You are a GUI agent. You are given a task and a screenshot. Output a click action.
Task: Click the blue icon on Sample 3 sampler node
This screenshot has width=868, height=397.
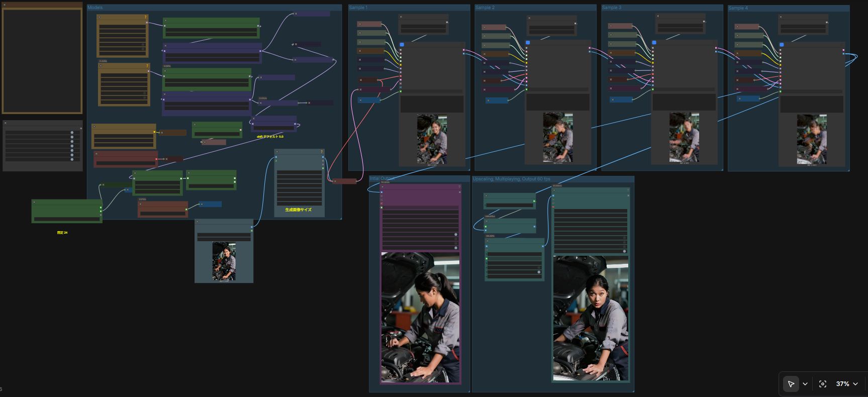[654, 43]
